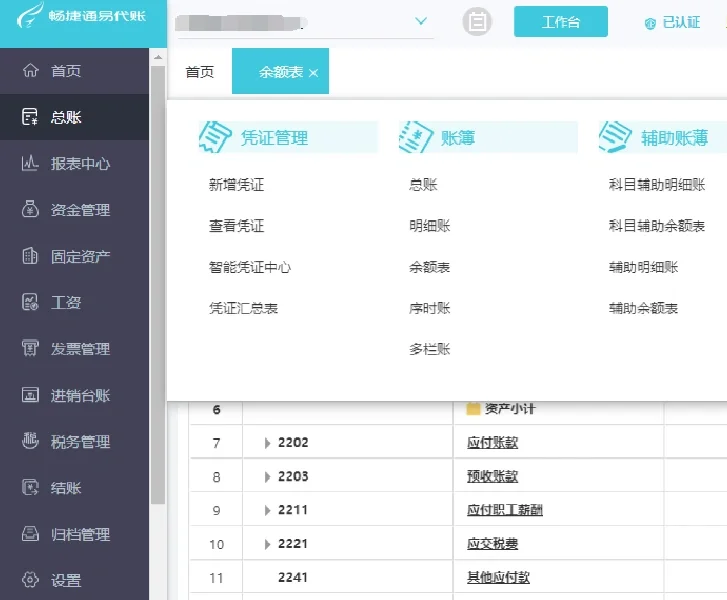Click the 辅助账薄 document icon
This screenshot has height=600, width=727.
[x=615, y=137]
